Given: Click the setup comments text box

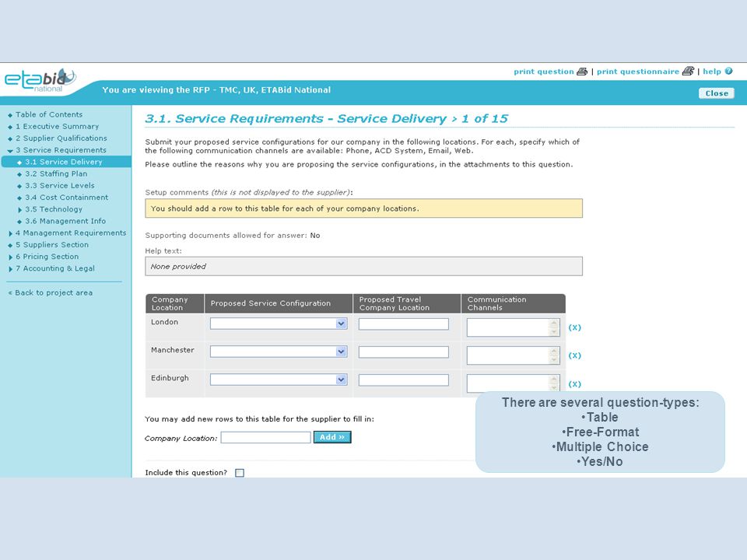Looking at the screenshot, I should click(363, 208).
